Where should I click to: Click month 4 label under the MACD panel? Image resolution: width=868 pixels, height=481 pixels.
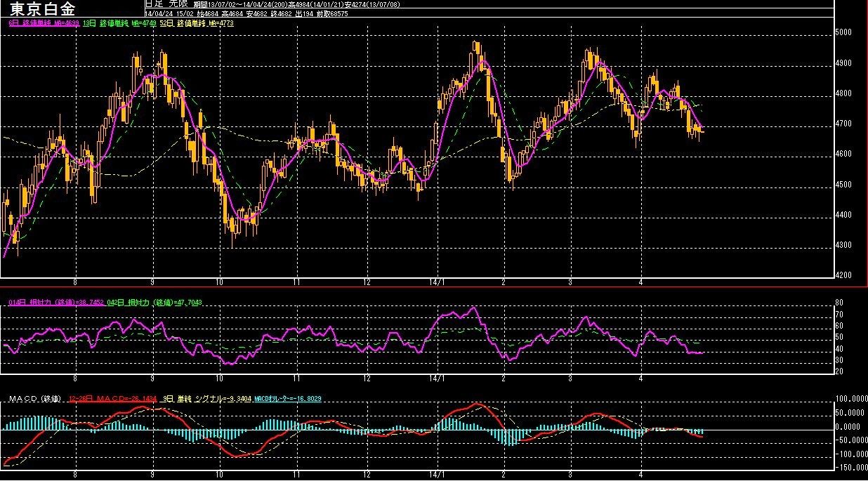click(x=641, y=475)
